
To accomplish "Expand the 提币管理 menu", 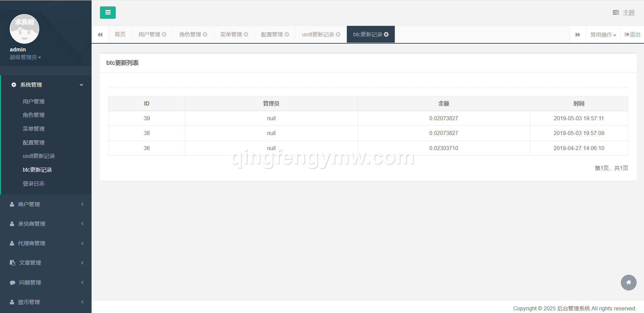I will click(46, 302).
